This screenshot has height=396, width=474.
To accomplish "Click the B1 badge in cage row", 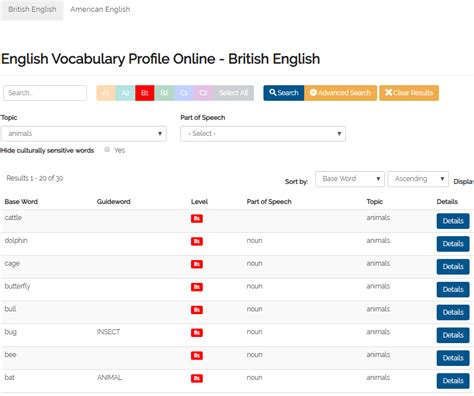I will [197, 264].
